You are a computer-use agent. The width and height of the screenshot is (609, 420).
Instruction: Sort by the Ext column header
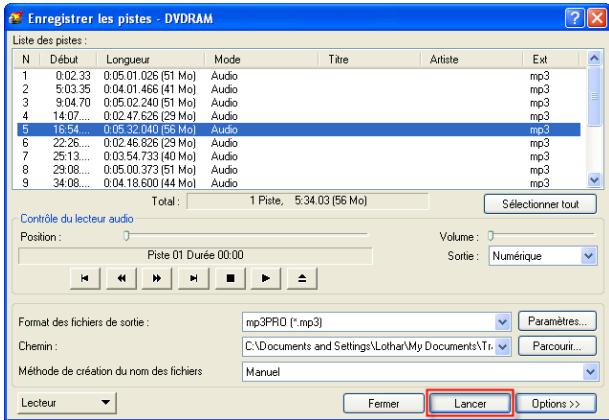[551, 59]
